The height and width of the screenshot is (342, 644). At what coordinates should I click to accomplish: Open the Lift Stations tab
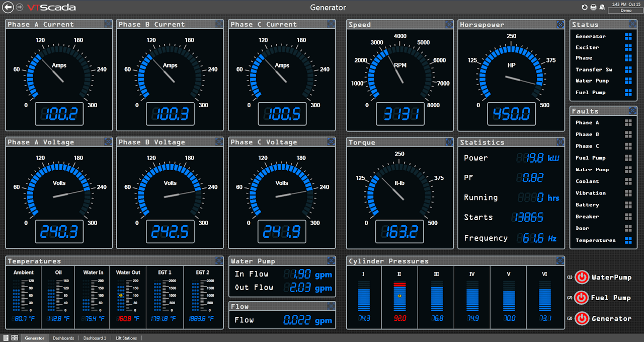click(x=126, y=338)
